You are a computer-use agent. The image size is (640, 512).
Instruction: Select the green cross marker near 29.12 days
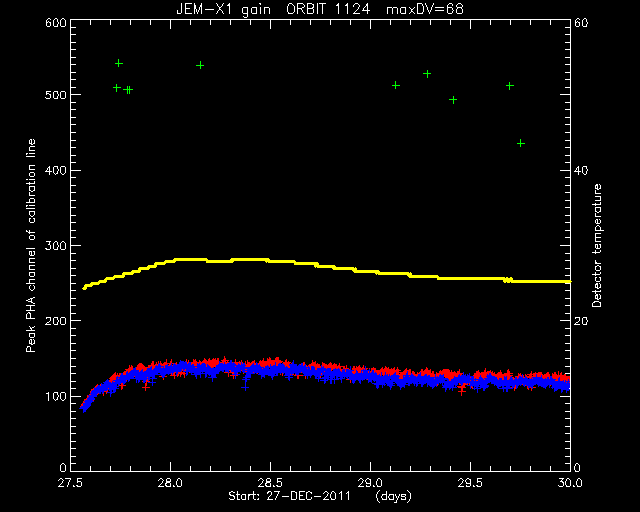396,85
